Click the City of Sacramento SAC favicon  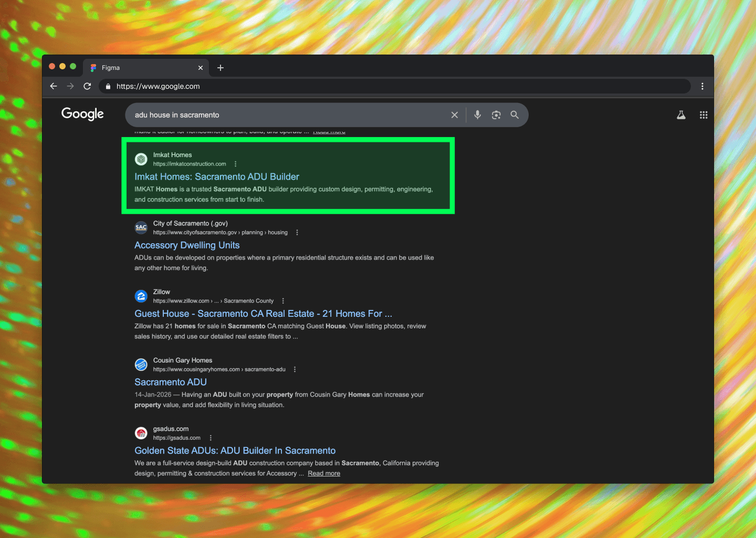click(141, 227)
